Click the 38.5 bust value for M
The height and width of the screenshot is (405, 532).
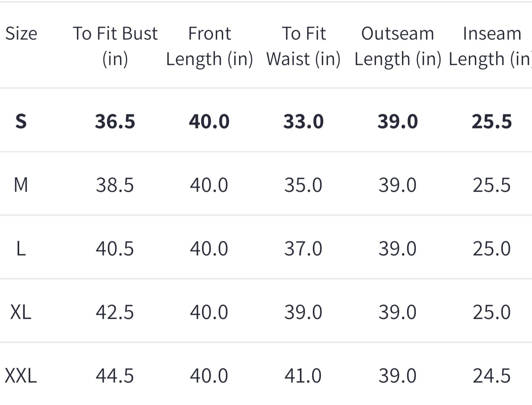[115, 185]
